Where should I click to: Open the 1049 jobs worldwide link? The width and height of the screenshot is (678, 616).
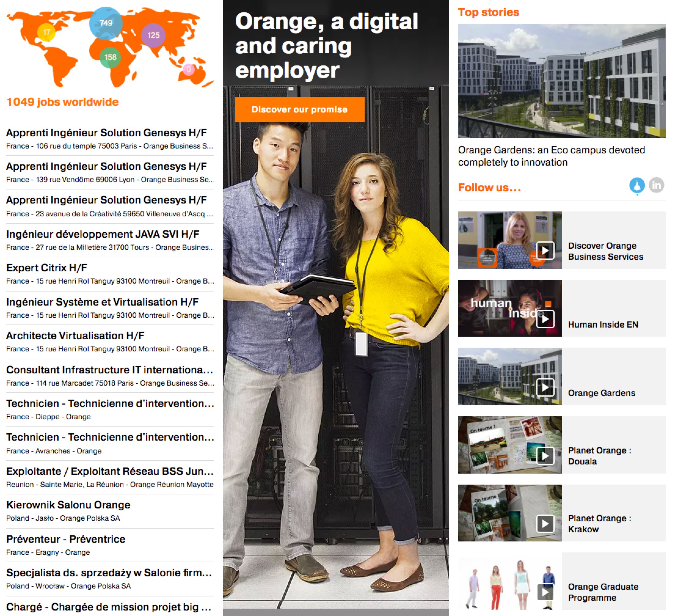(63, 102)
